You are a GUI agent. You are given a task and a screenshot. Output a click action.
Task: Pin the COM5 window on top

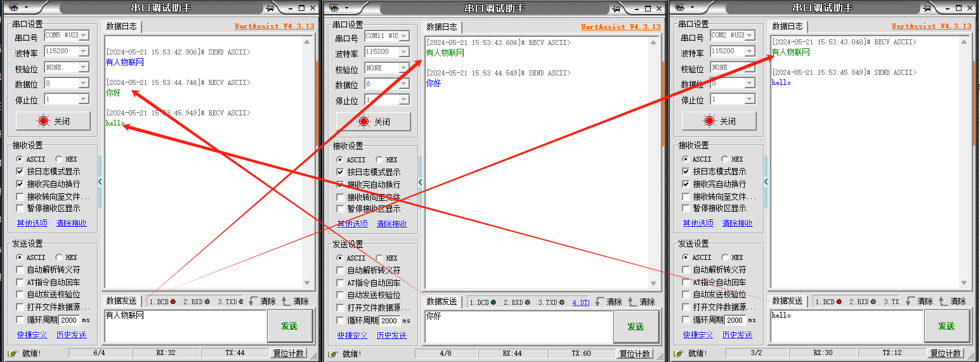270,8
